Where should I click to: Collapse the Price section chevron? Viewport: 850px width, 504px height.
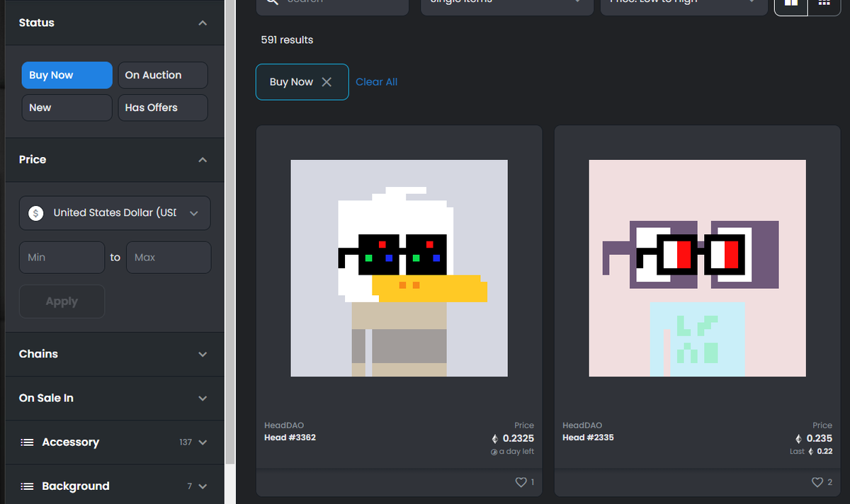tap(203, 160)
